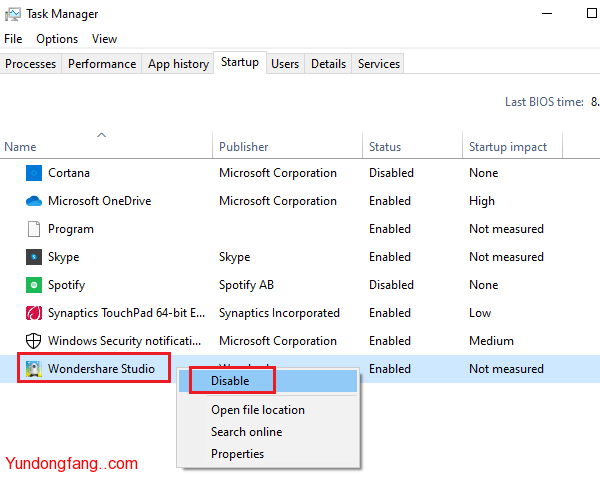
Task: Click the Synaptics Incorporated publisher cell
Action: (x=279, y=313)
